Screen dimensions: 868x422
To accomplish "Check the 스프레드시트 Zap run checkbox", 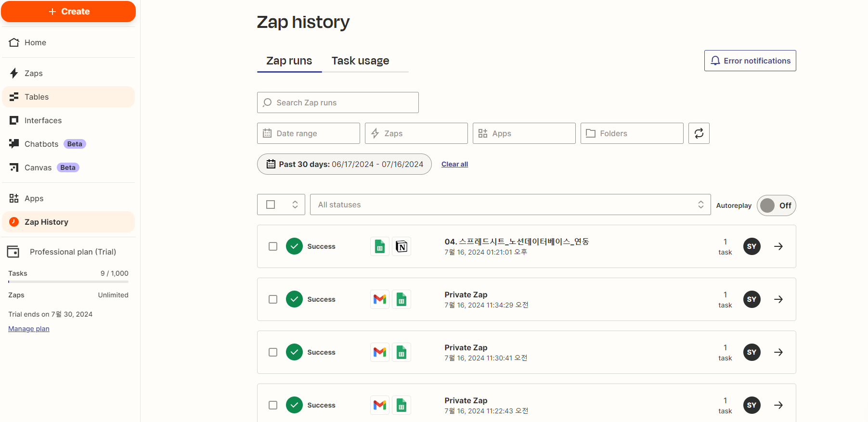I will 273,246.
